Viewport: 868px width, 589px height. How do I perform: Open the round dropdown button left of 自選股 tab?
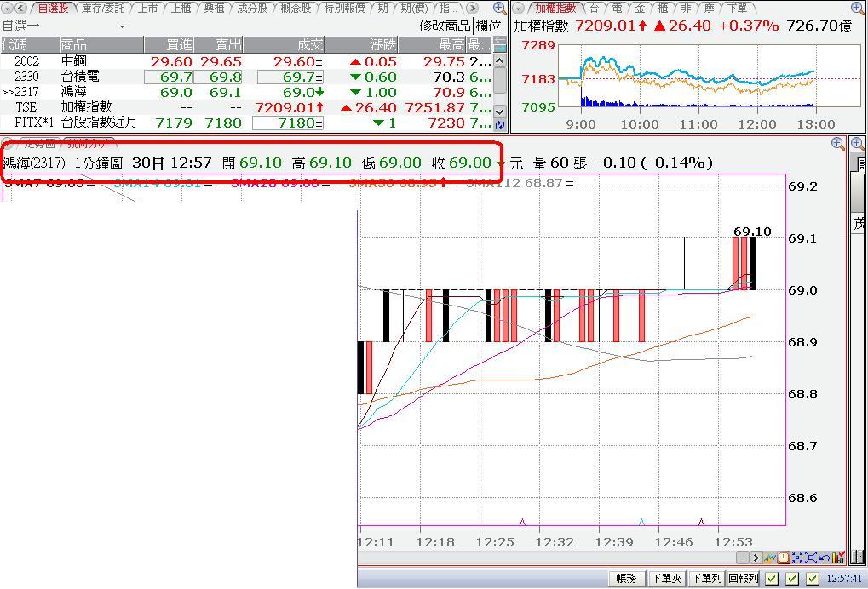(7, 8)
